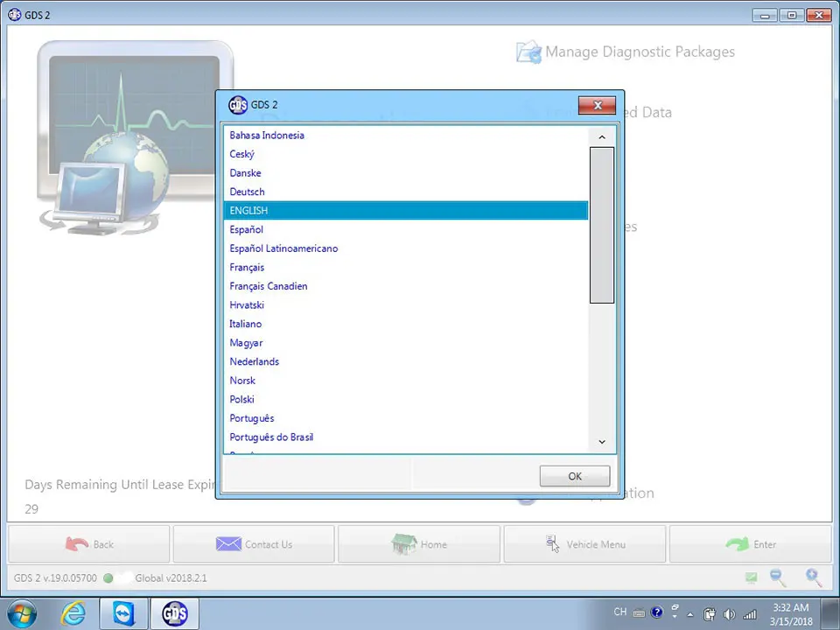Click the Contact Us envelope icon
Viewport: 840px width, 630px height.
coord(228,544)
